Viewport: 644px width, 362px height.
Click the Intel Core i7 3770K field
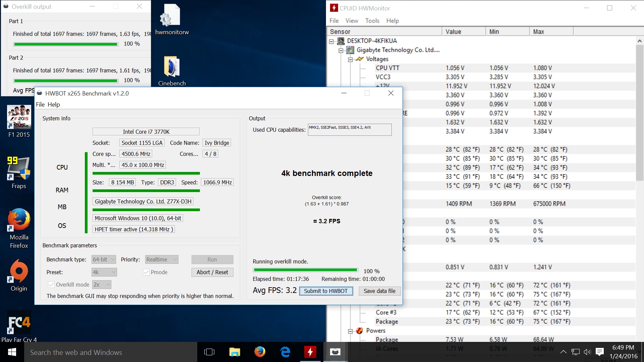[x=146, y=132]
